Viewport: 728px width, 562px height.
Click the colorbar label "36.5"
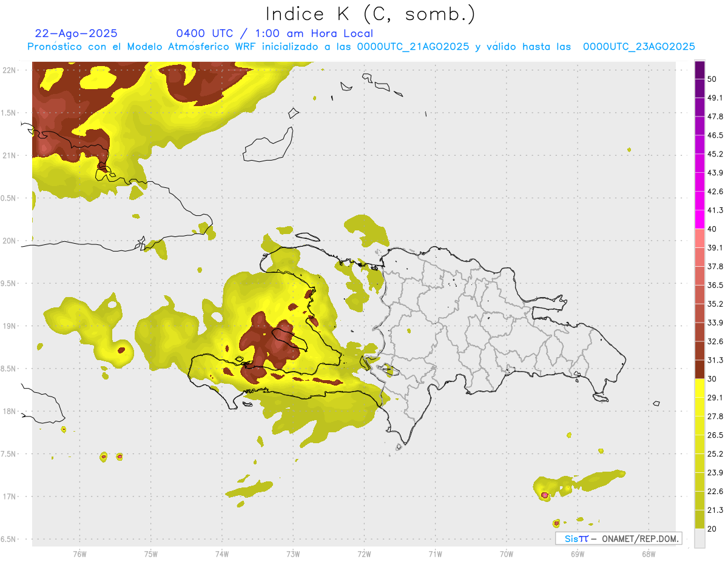[715, 285]
